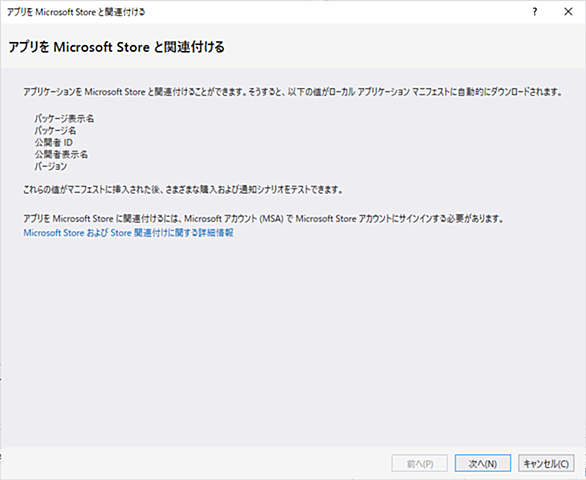
Task: Click the 次へ(N) button
Action: tap(482, 464)
